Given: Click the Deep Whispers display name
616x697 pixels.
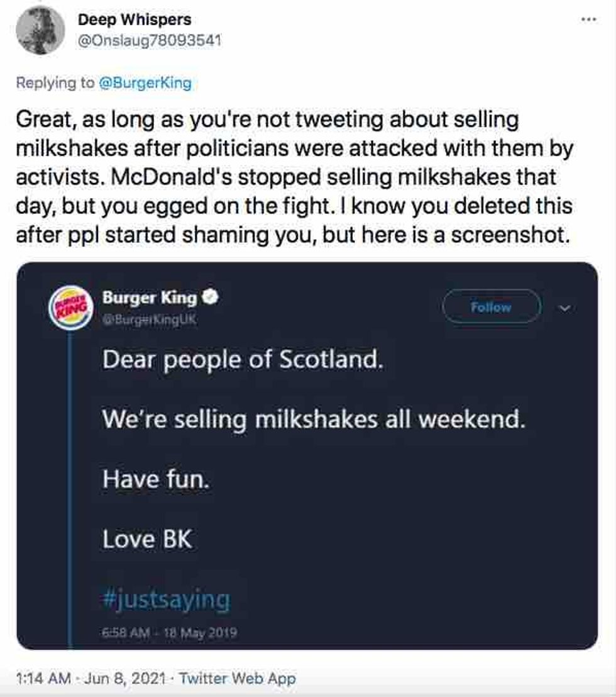Looking at the screenshot, I should pyautogui.click(x=135, y=20).
